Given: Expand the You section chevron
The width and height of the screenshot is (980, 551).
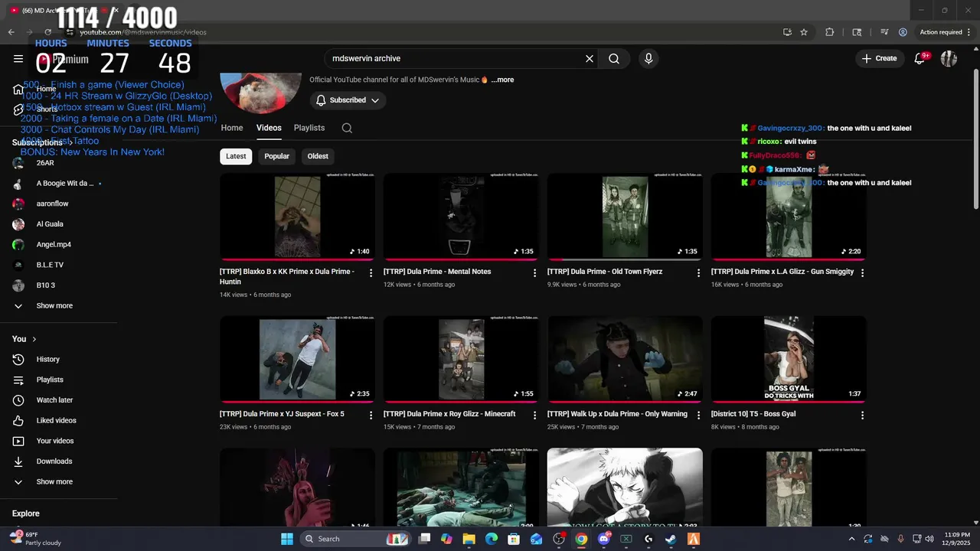Looking at the screenshot, I should [34, 339].
